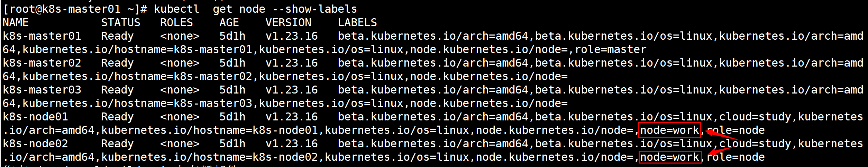Click the AGE column header

(229, 22)
